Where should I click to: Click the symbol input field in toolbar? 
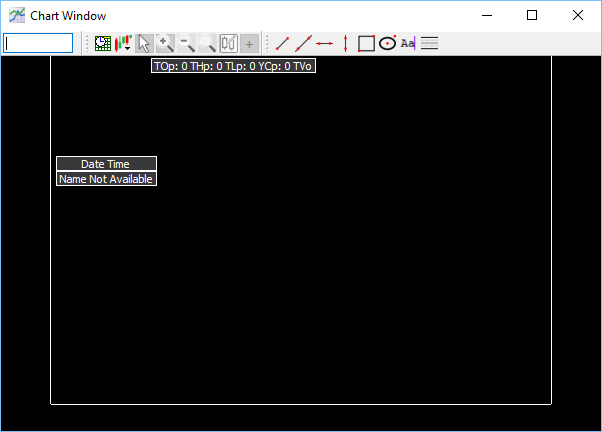[38, 43]
